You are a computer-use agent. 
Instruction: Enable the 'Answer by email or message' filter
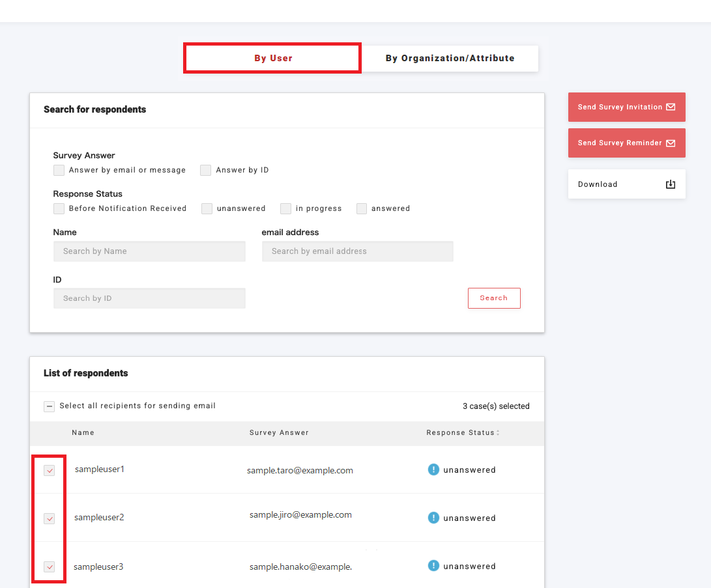click(59, 170)
